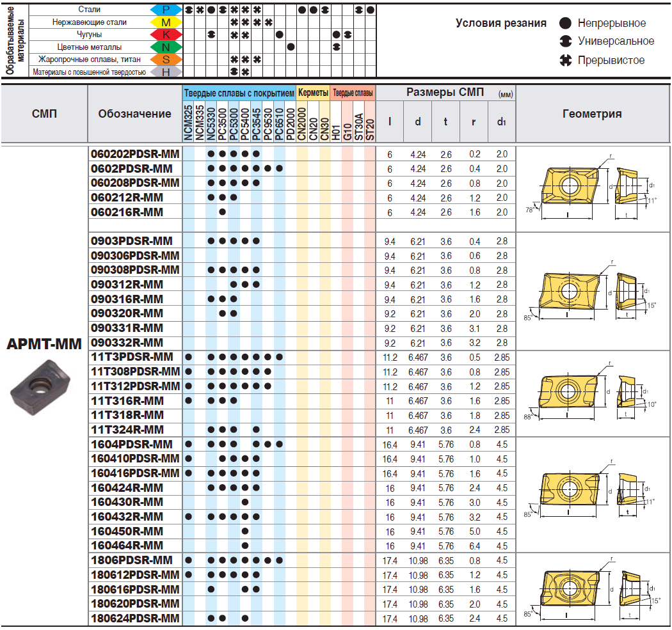Select the yellow M stainless steel badge
The height and width of the screenshot is (630, 672).
(165, 22)
